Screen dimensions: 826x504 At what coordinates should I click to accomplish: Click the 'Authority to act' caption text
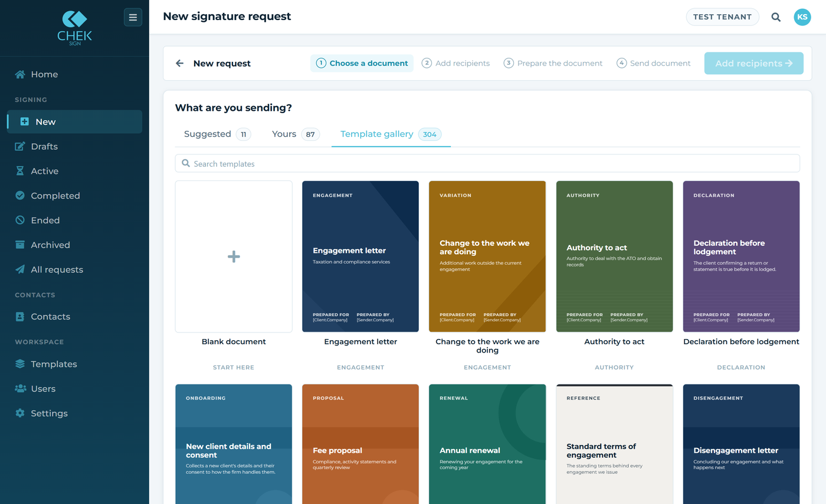614,341
